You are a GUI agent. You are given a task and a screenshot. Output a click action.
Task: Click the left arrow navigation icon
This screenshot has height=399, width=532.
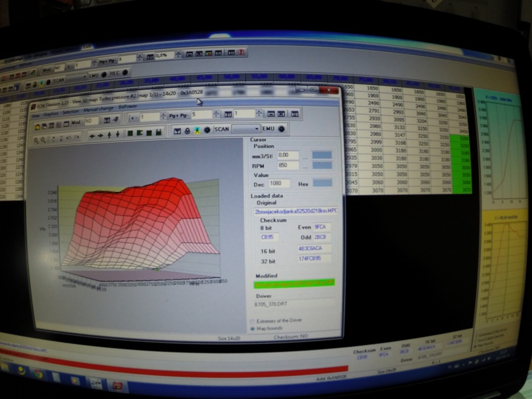[92, 135]
